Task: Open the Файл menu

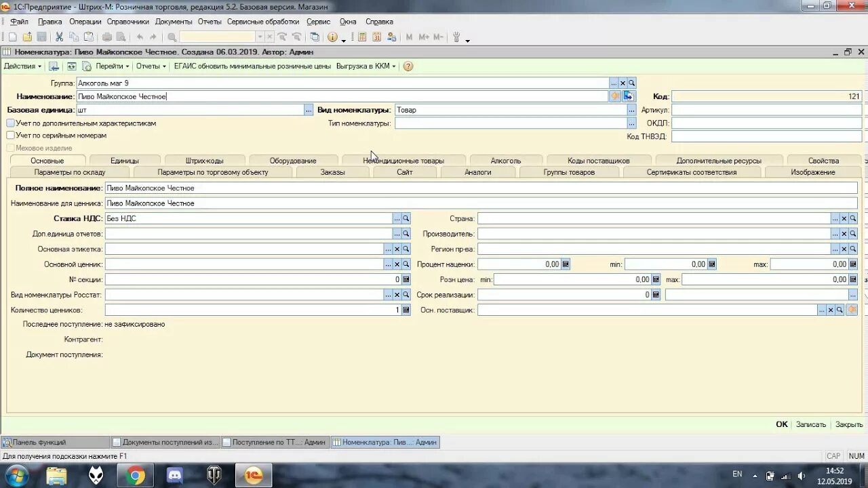Action: click(19, 22)
